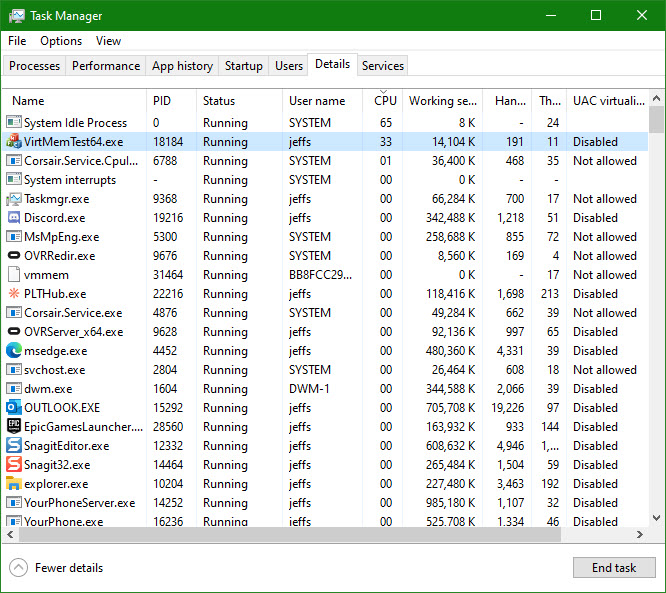The height and width of the screenshot is (593, 666).
Task: Click the svchost.exe icon
Action: click(x=14, y=370)
